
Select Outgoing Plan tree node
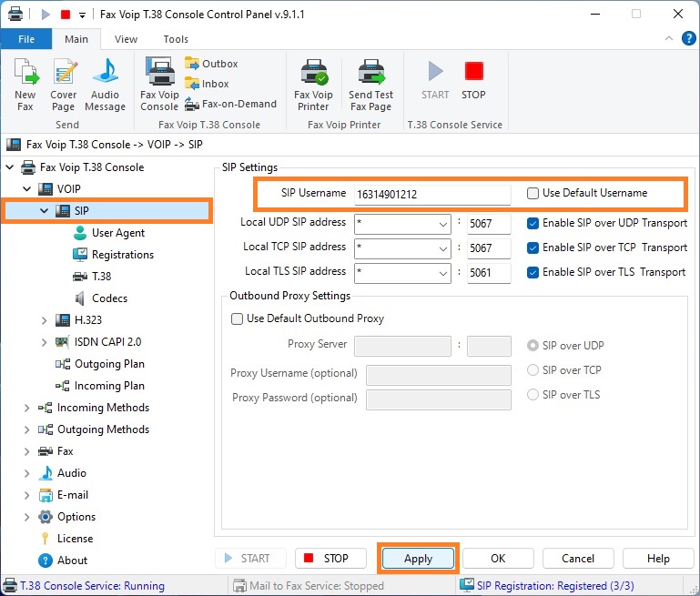click(100, 364)
